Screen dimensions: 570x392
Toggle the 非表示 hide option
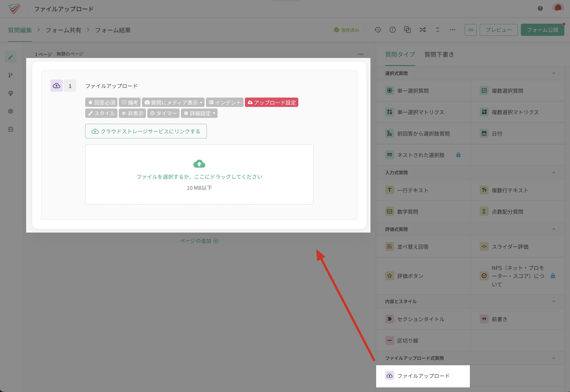coord(132,113)
